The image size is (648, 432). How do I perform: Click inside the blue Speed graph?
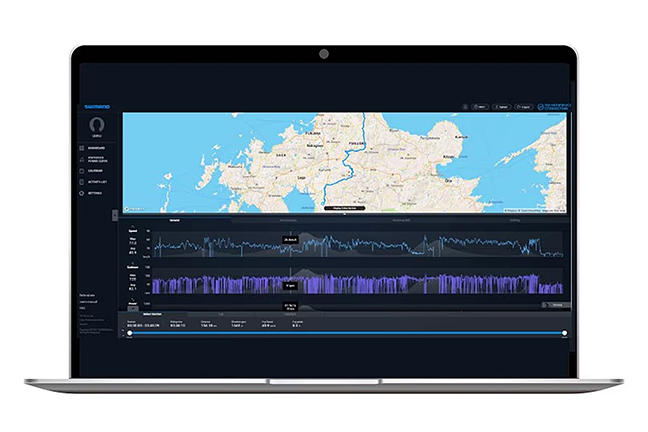tap(358, 245)
